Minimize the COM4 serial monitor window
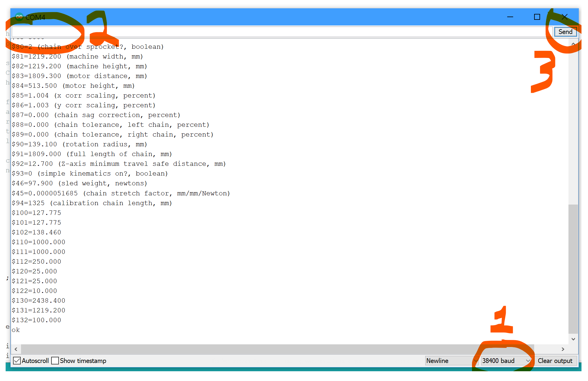Image resolution: width=588 pixels, height=381 pixels. click(510, 17)
